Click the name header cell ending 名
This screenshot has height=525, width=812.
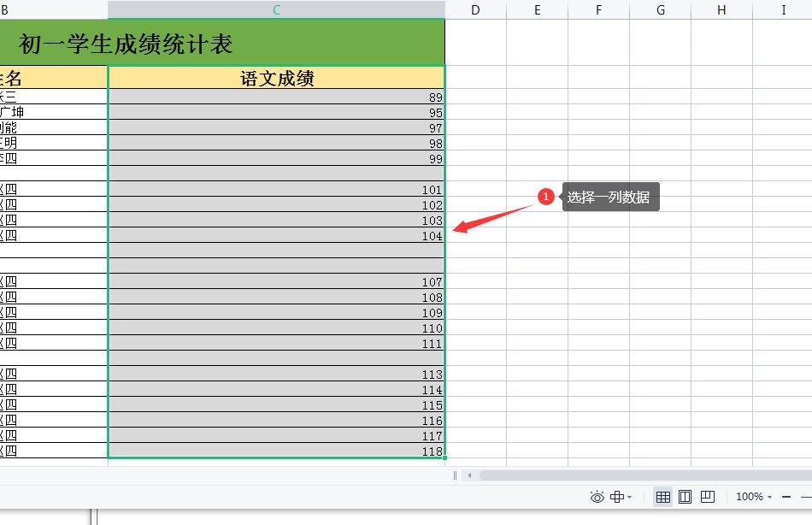click(x=54, y=77)
